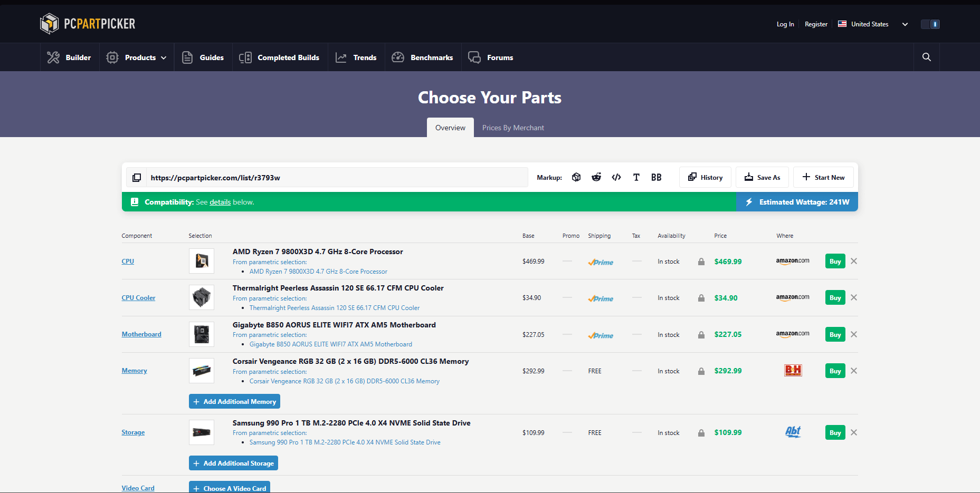
Task: Remove the CPU from the list
Action: coord(854,262)
